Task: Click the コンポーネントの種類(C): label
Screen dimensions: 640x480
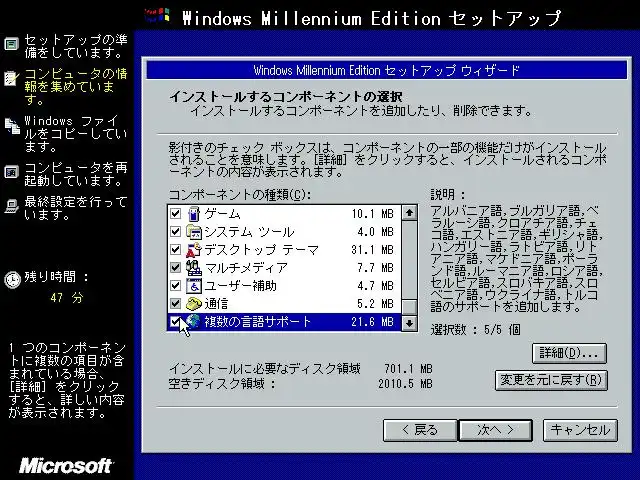Action: (x=240, y=195)
